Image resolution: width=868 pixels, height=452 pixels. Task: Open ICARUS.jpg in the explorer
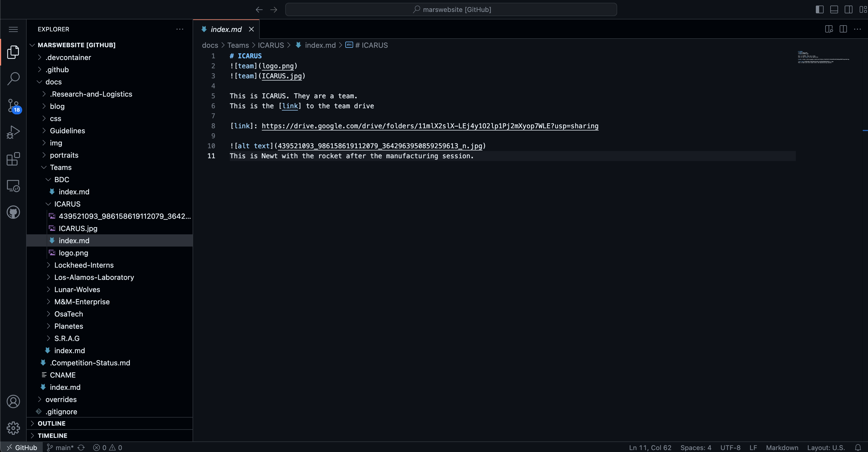[x=110, y=228]
